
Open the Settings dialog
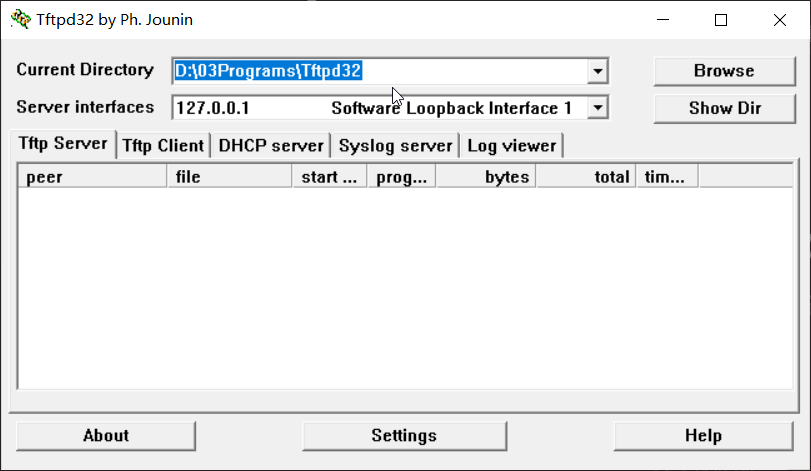tap(404, 436)
